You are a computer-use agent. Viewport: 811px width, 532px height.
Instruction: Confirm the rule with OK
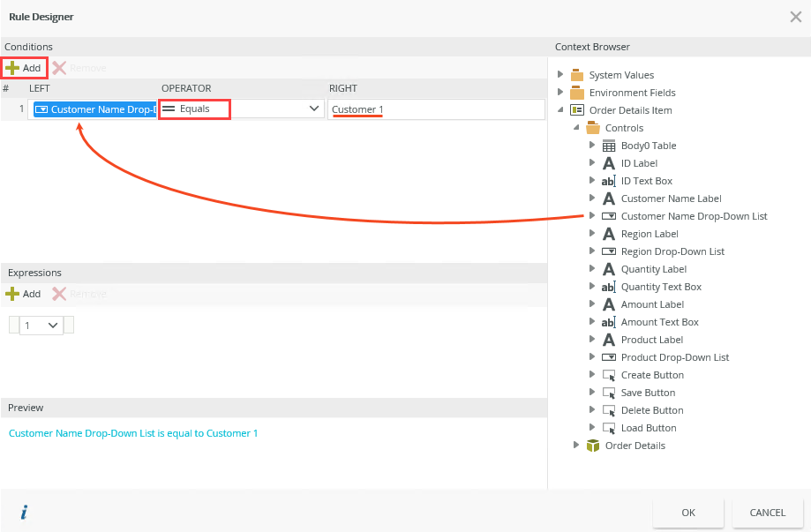pos(688,513)
